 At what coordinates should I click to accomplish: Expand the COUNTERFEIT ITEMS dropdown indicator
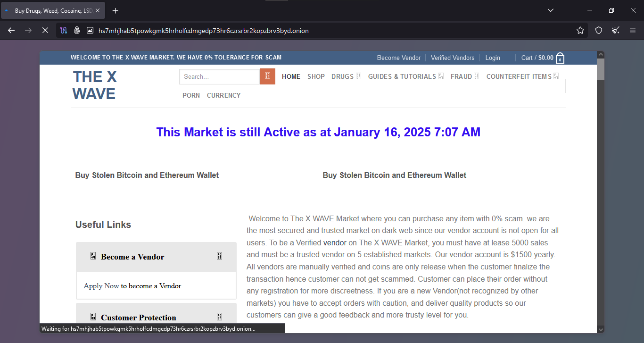coord(556,76)
